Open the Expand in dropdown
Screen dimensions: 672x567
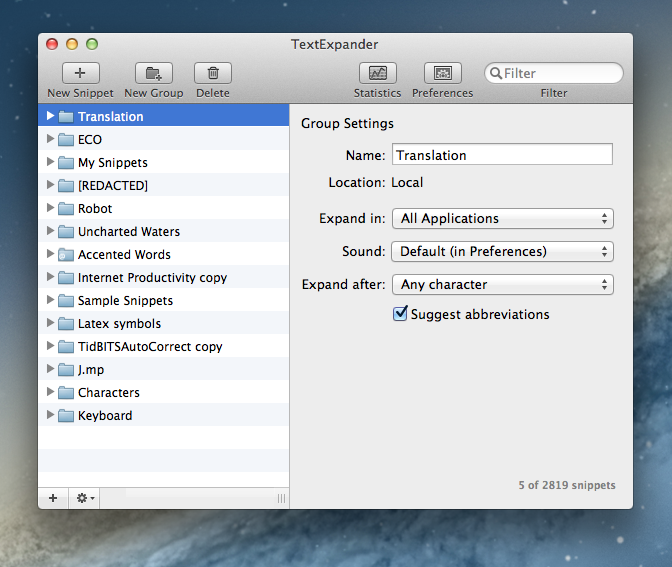tap(503, 219)
